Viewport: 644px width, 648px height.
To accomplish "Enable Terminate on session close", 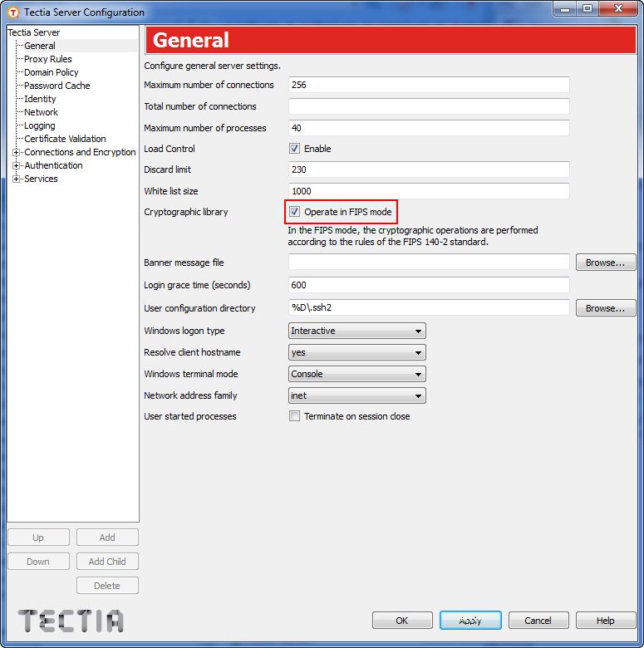I will (x=294, y=415).
